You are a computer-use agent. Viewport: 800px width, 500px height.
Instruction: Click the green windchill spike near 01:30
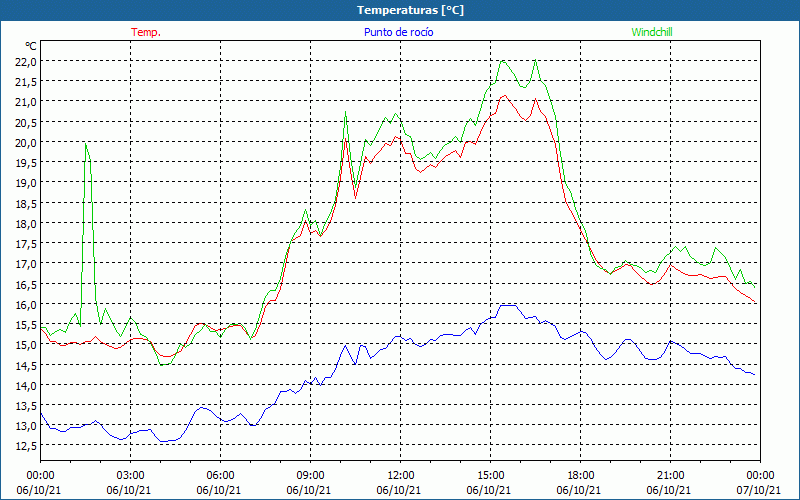click(x=86, y=144)
